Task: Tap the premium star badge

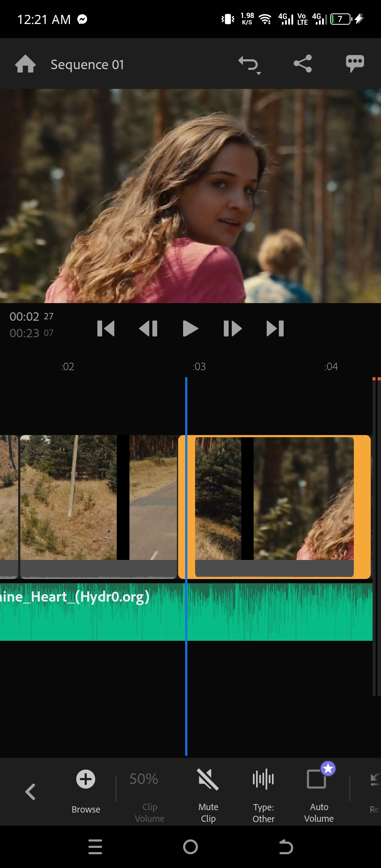Action: tap(328, 768)
